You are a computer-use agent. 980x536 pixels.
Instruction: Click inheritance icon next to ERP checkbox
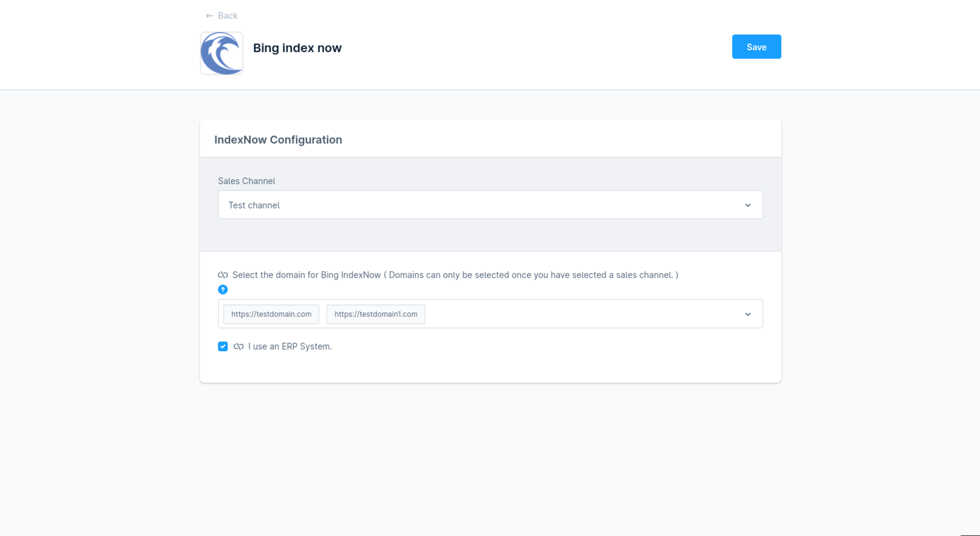pyautogui.click(x=239, y=346)
